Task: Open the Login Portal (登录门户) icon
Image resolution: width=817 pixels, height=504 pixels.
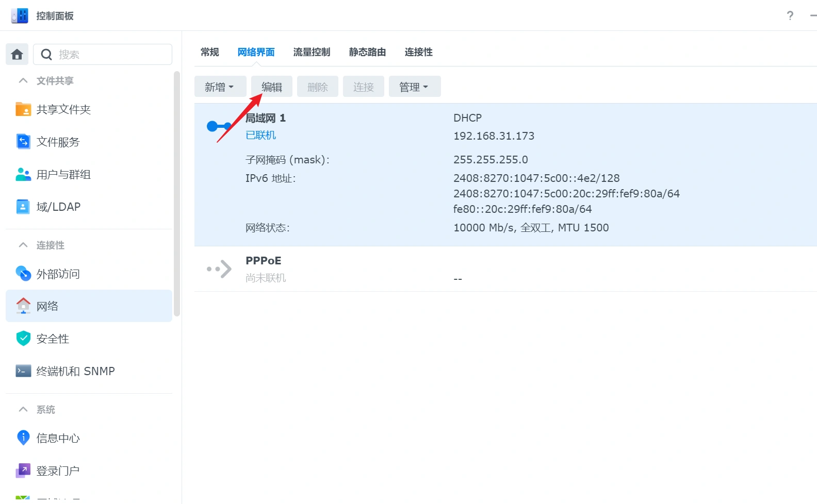Action: coord(23,471)
